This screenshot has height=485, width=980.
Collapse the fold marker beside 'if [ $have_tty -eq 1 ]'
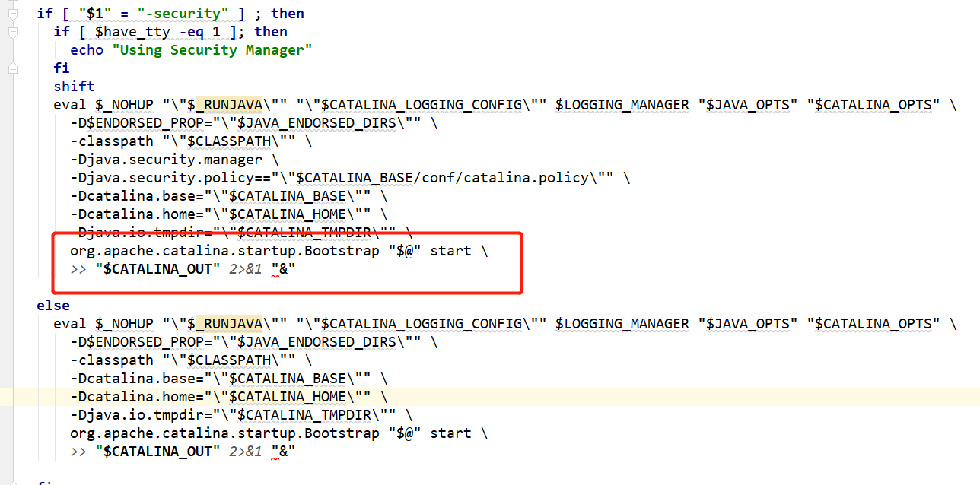point(13,32)
